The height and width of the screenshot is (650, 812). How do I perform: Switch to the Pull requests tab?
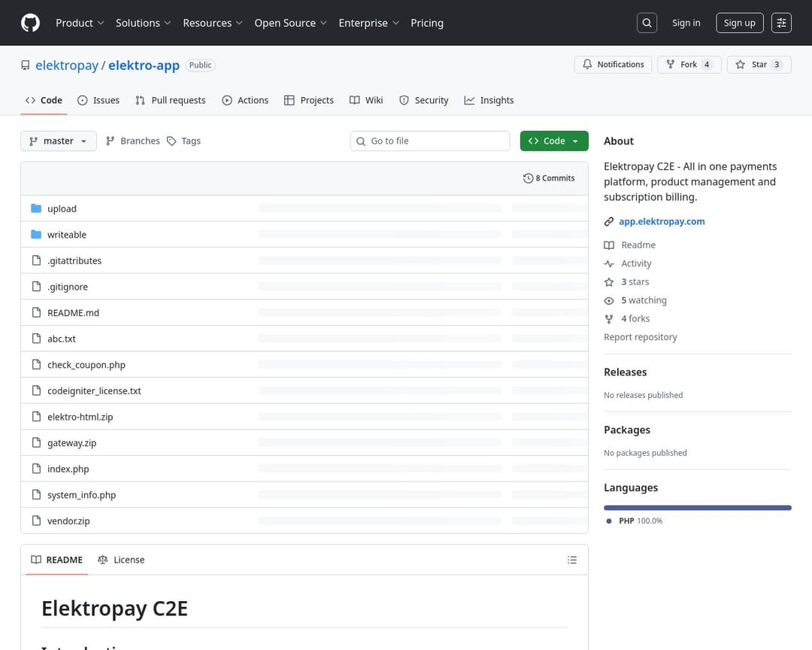click(171, 100)
